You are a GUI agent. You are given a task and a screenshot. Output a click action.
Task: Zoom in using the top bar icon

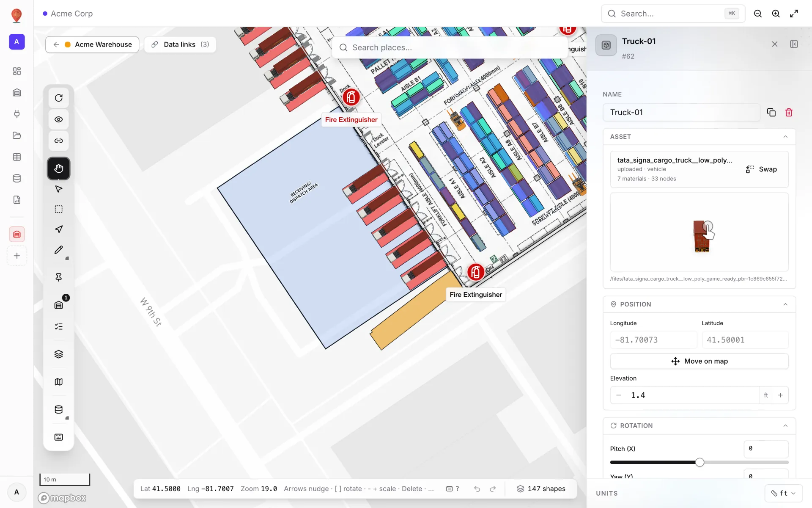click(776, 14)
